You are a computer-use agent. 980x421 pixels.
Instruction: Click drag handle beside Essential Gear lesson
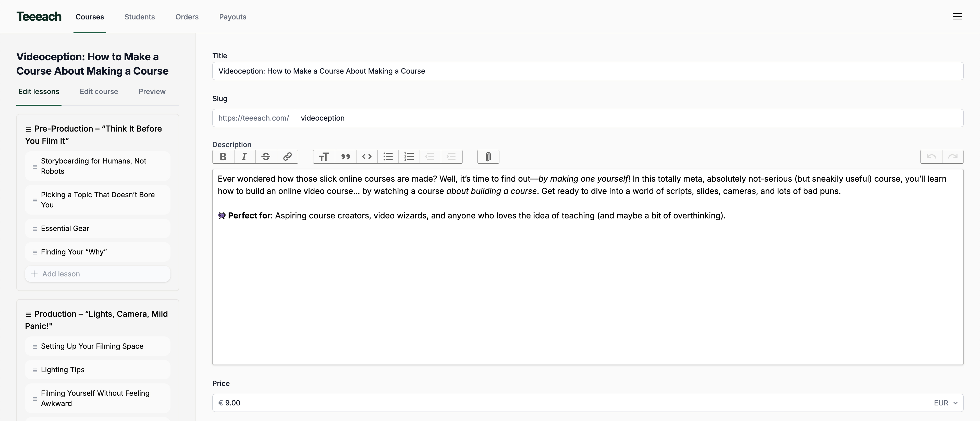point(35,229)
